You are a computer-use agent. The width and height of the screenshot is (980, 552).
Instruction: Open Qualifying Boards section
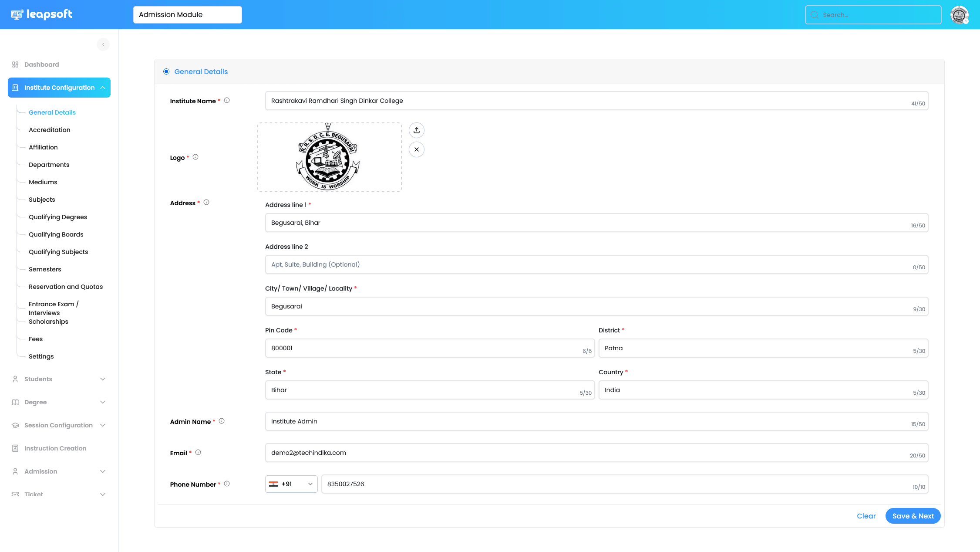click(56, 234)
